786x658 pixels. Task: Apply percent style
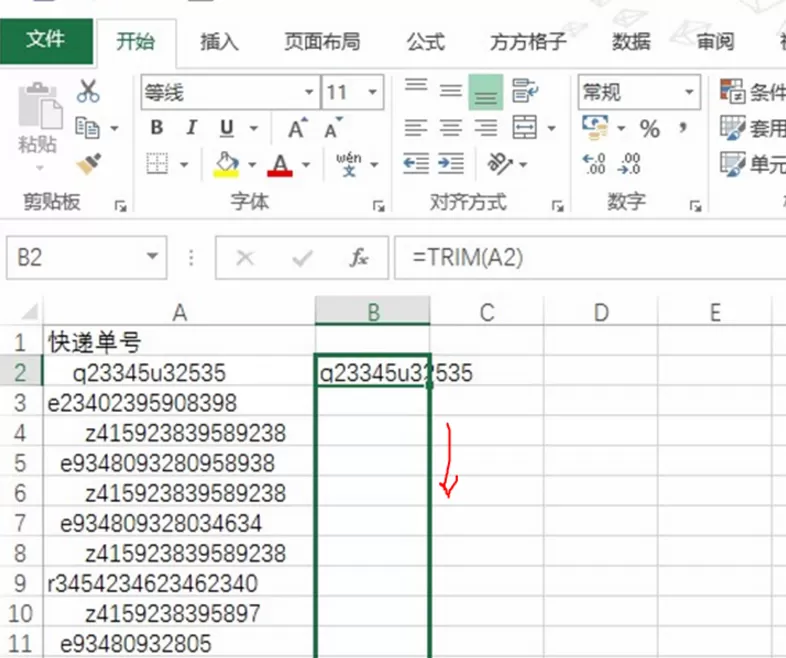tap(650, 129)
